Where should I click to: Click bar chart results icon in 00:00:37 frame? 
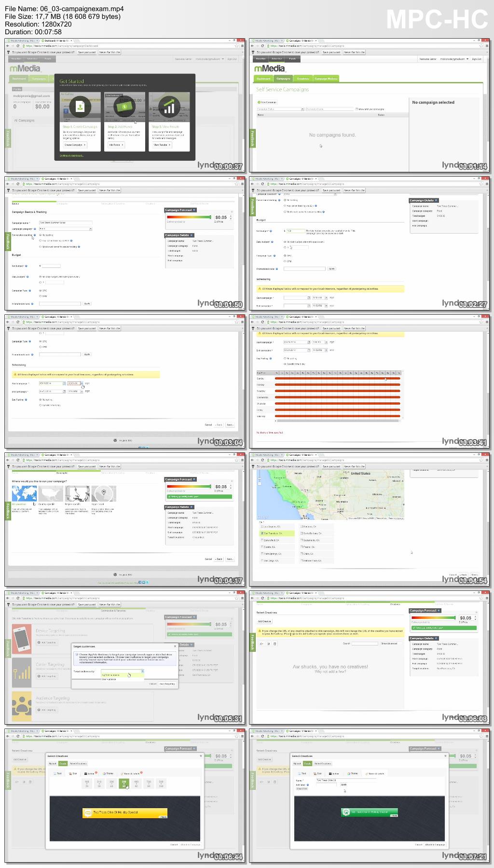pos(169,107)
